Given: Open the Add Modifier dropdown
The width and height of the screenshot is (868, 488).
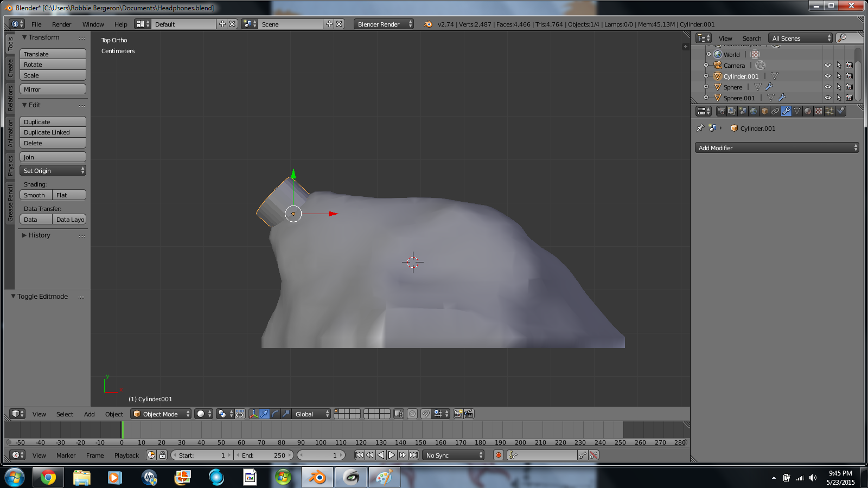Looking at the screenshot, I should pyautogui.click(x=777, y=147).
